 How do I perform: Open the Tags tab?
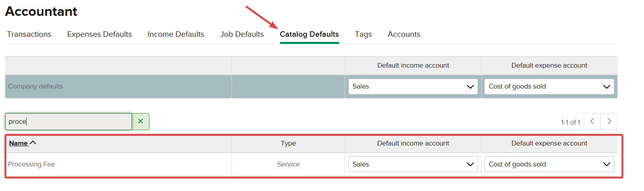tap(363, 34)
